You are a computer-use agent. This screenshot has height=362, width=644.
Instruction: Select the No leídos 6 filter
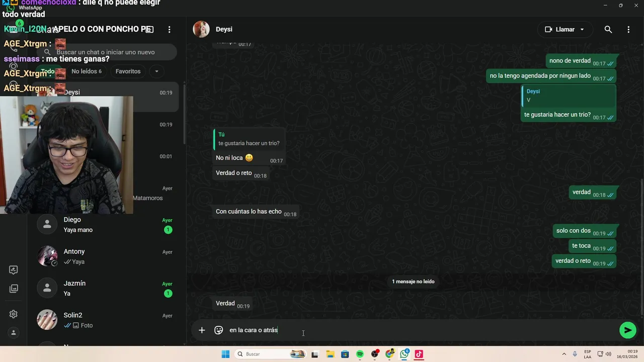coord(87,71)
